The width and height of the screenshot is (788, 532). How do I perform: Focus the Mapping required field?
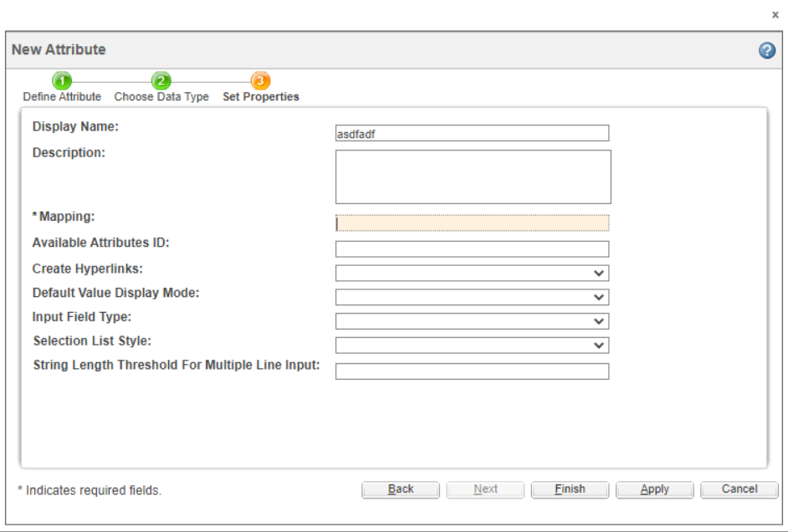(473, 223)
